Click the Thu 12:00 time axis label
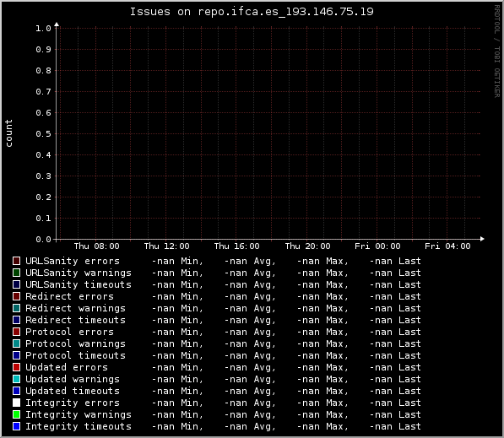 coord(166,246)
